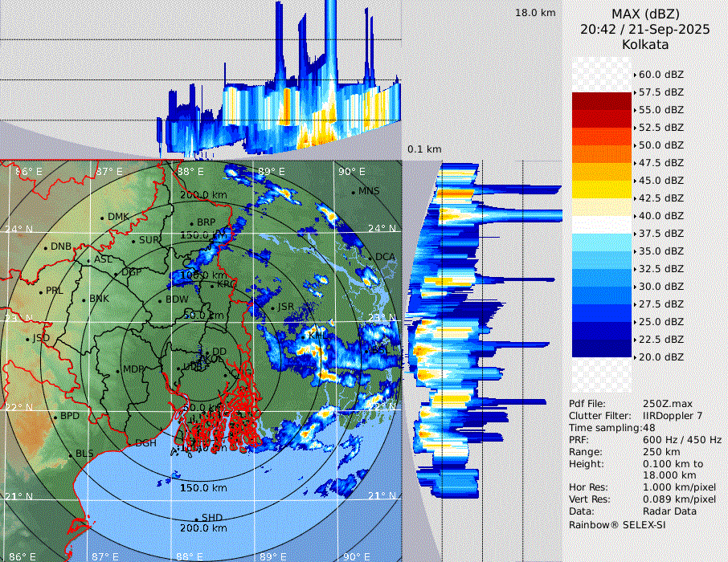This screenshot has width=728, height=562.
Task: Click the BDW station marker
Action: pos(161,300)
